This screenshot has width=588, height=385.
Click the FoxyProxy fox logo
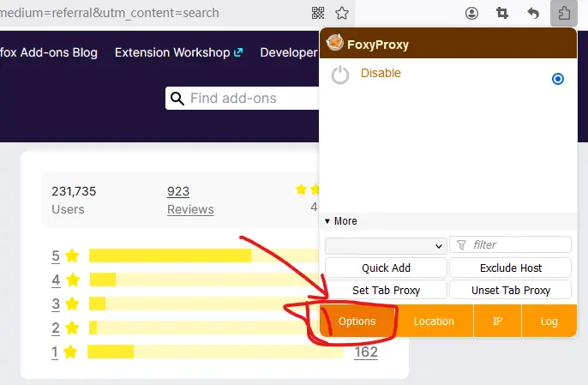coord(335,43)
